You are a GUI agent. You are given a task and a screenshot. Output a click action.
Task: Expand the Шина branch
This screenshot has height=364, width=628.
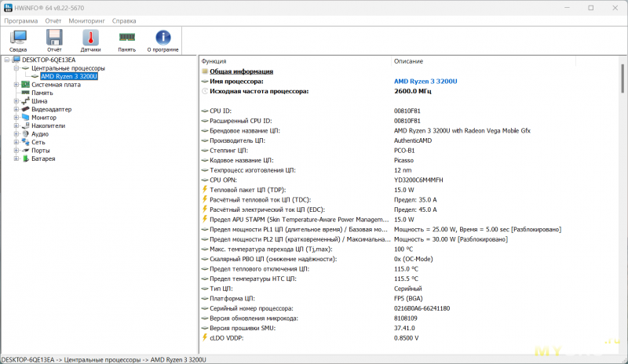(16, 101)
